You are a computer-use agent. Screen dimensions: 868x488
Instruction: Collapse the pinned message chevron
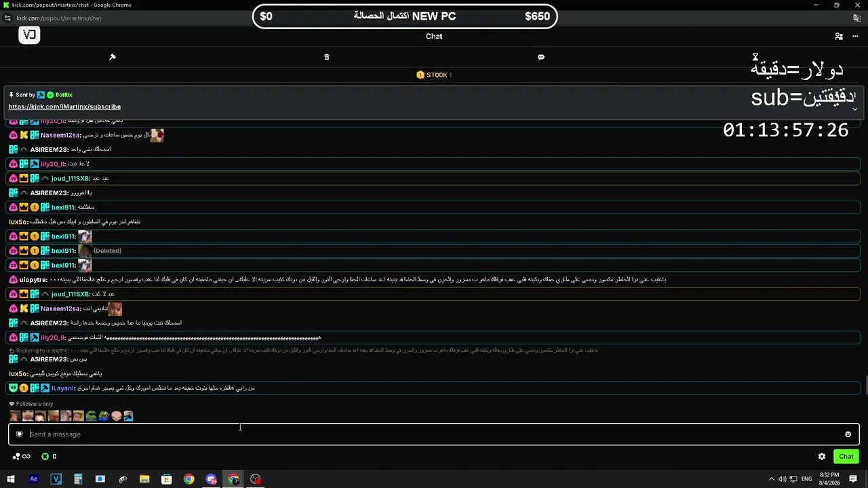point(854,109)
